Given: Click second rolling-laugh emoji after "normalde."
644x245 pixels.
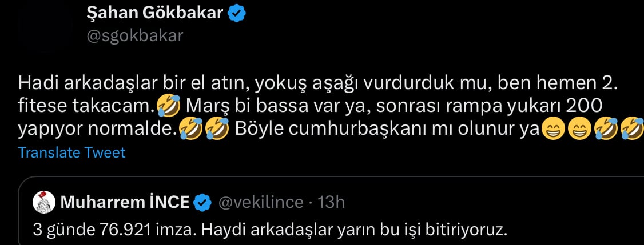Looking at the screenshot, I should coord(217,130).
